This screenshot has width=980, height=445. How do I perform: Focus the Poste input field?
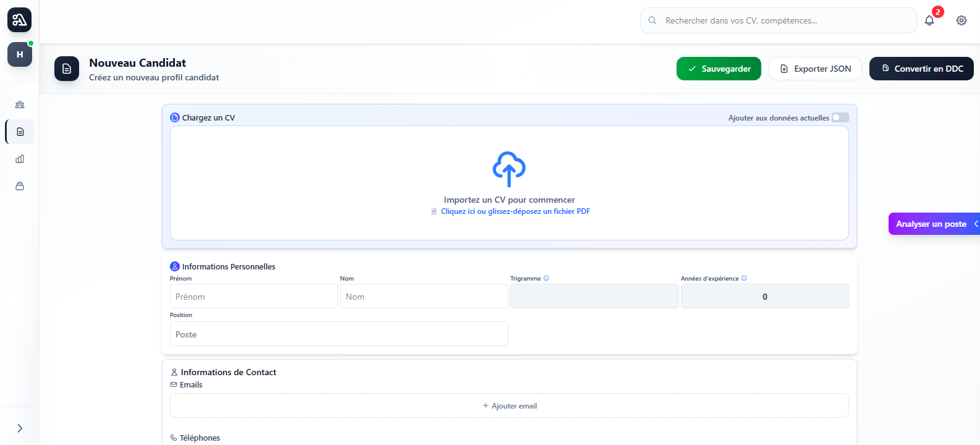[339, 334]
